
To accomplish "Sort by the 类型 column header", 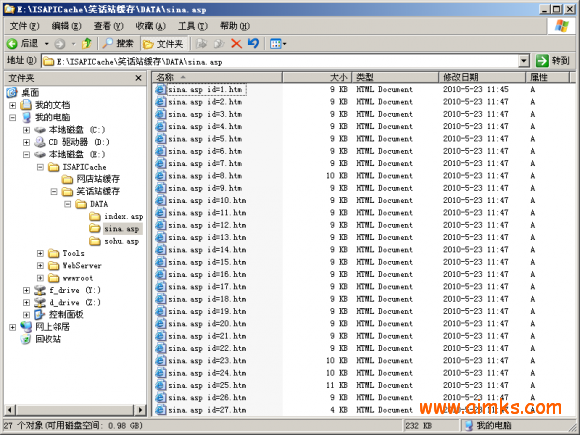I will point(395,77).
